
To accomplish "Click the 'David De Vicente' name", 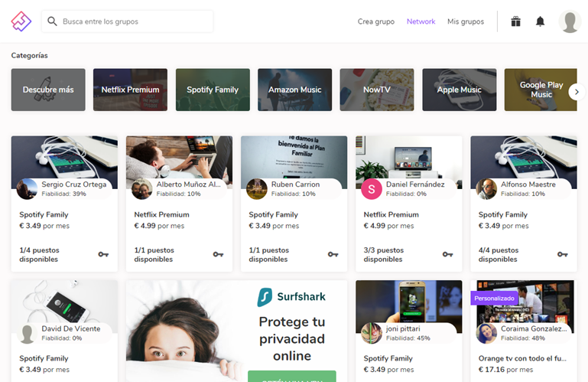I will click(71, 328).
